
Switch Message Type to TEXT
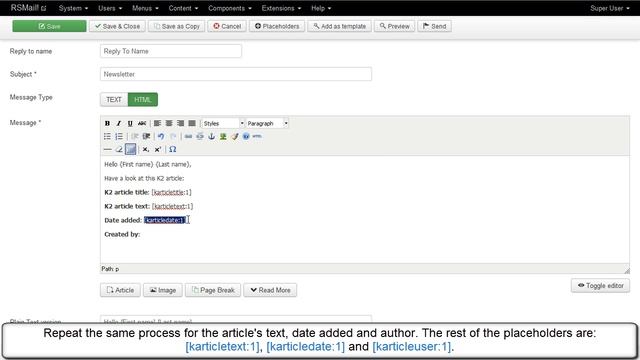point(114,100)
